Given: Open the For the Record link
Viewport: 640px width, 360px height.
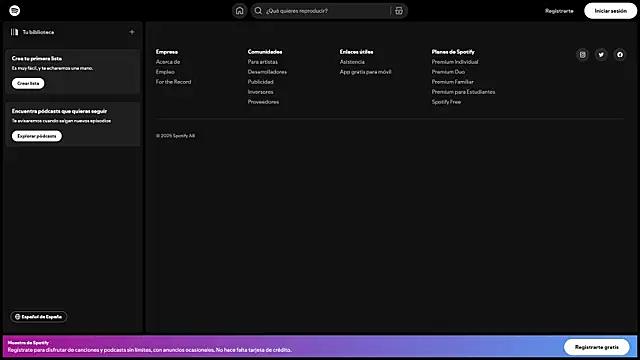Looking at the screenshot, I should point(173,82).
